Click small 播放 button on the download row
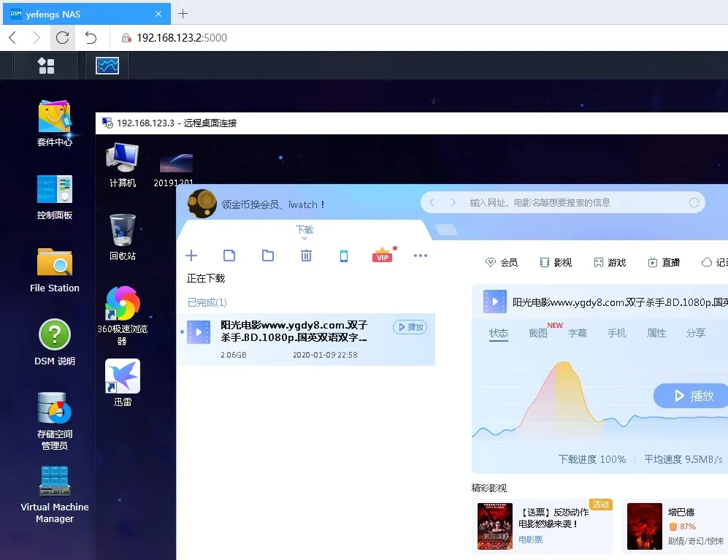 (410, 327)
